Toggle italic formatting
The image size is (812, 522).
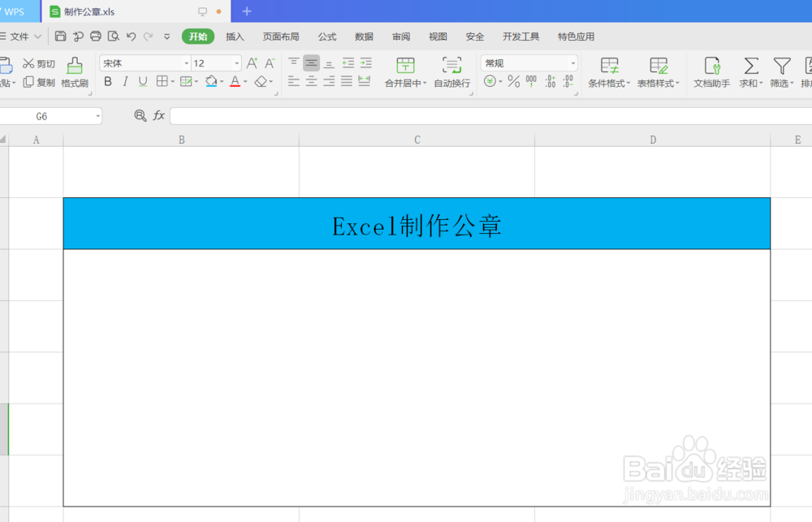tap(125, 81)
